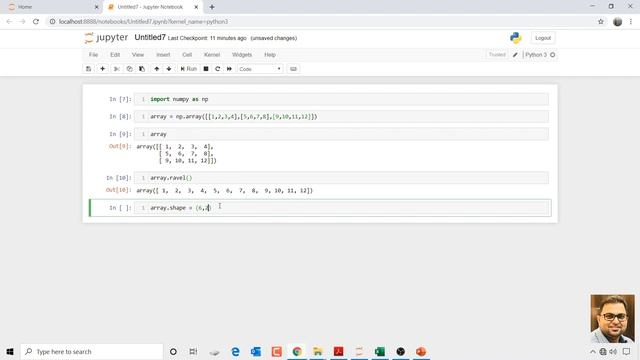640x360 pixels.
Task: Open Task View on the taskbar
Action: (193, 351)
